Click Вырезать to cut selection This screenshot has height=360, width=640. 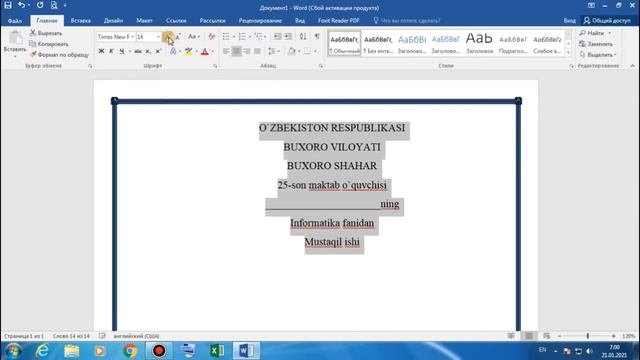[x=46, y=33]
